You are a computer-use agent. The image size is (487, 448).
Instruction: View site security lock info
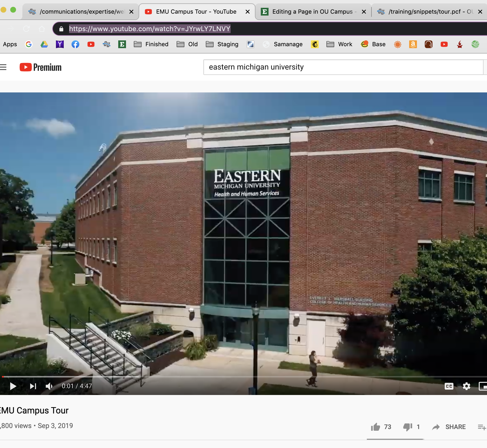click(61, 29)
